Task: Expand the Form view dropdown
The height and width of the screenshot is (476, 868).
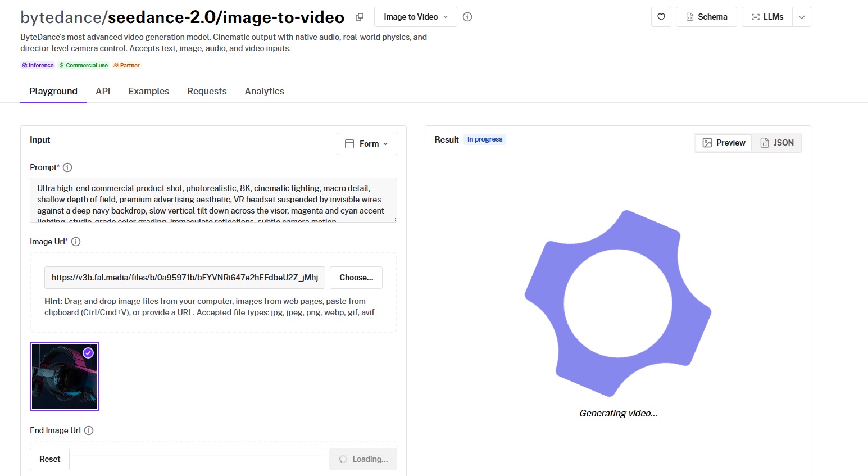Action: [x=366, y=144]
